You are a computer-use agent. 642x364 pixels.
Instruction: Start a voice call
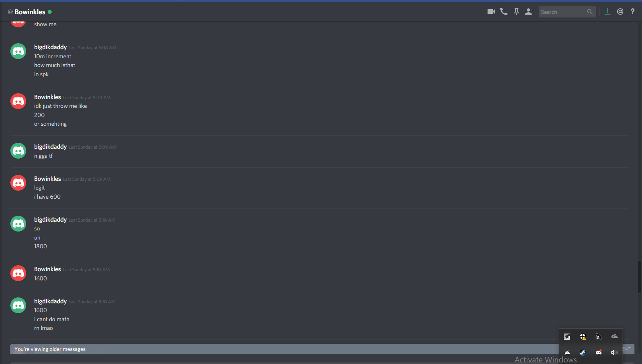click(504, 11)
